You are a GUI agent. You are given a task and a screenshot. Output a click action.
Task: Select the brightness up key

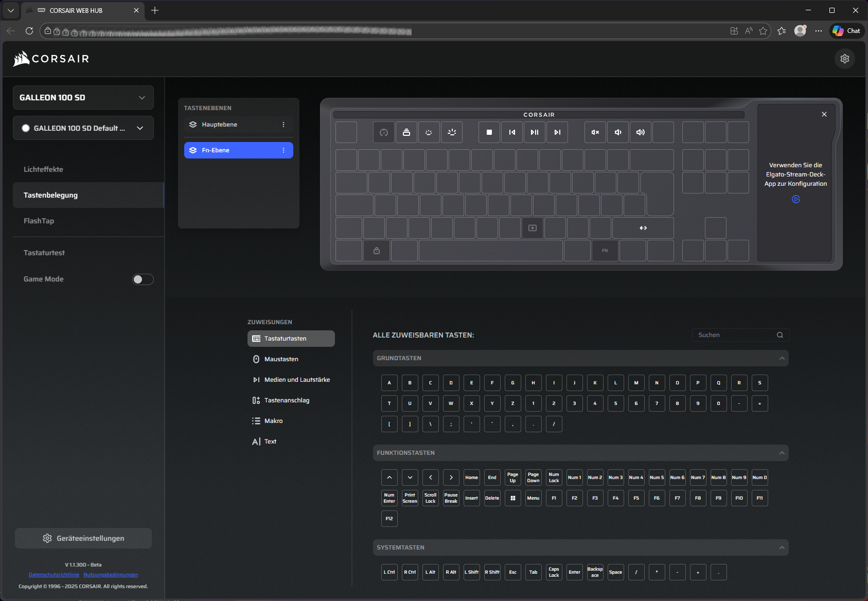[x=452, y=132]
